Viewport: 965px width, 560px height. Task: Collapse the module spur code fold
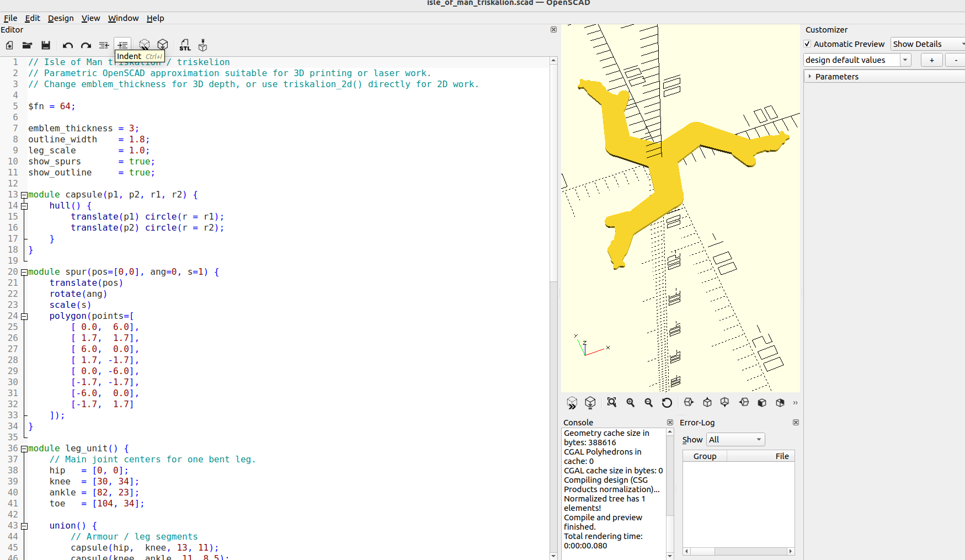tap(24, 272)
